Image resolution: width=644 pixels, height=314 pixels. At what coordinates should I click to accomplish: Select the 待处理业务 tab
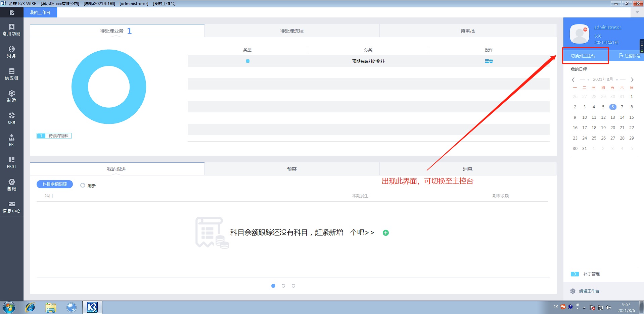coord(117,31)
